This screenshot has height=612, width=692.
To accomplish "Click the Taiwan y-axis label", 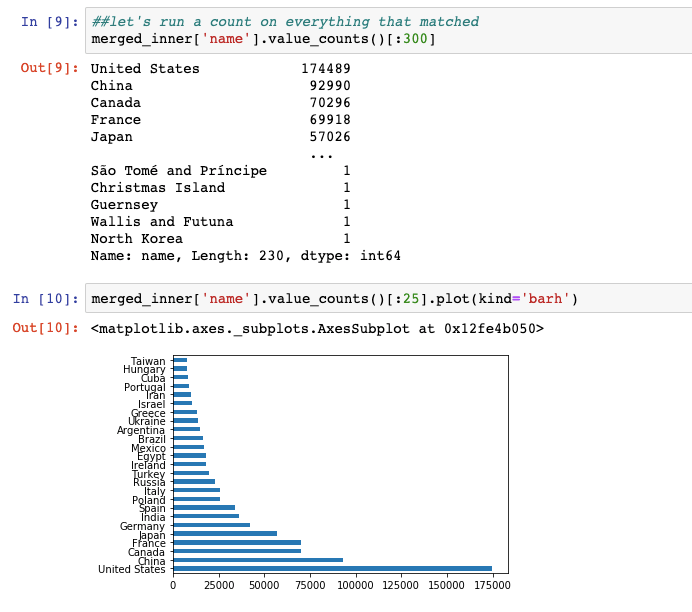I will coord(148,361).
